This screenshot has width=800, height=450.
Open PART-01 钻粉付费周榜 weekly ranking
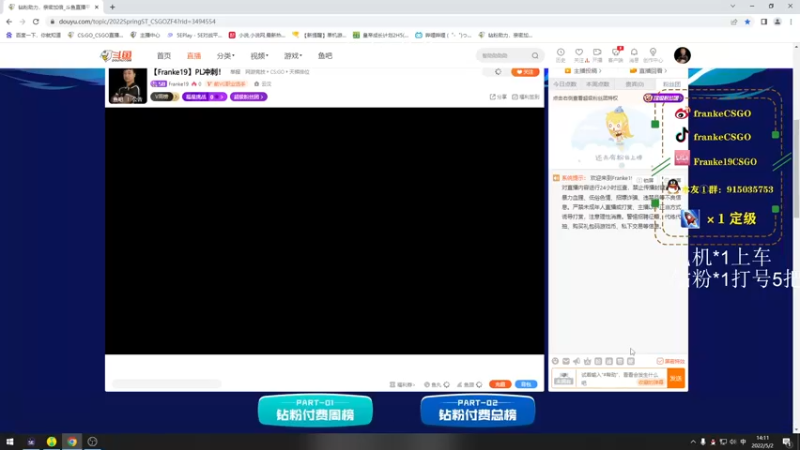tap(315, 410)
